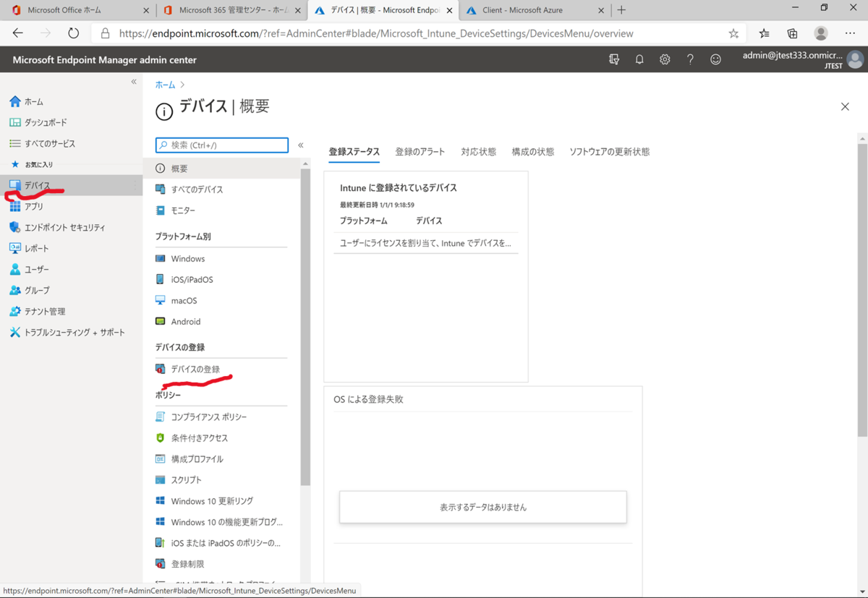Open browser collections icon
868x598 pixels.
792,33
